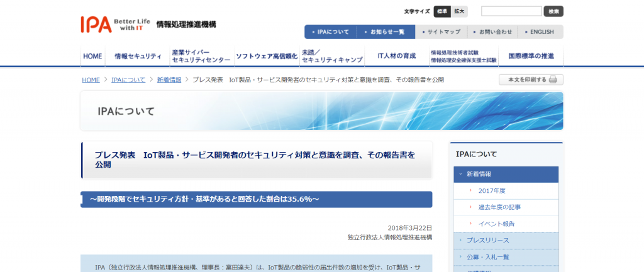
Task: Expand 公募・入札一覧 sidebar item
Action: (506, 257)
